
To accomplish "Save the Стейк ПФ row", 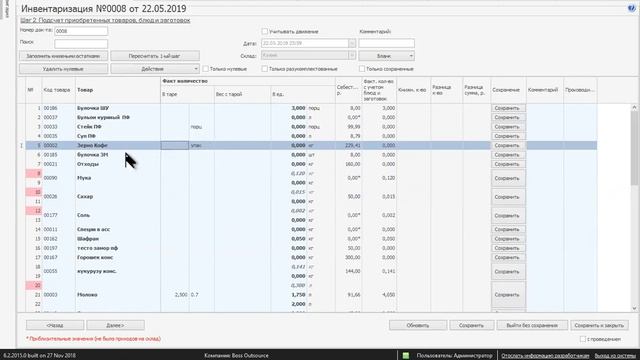I will (508, 127).
